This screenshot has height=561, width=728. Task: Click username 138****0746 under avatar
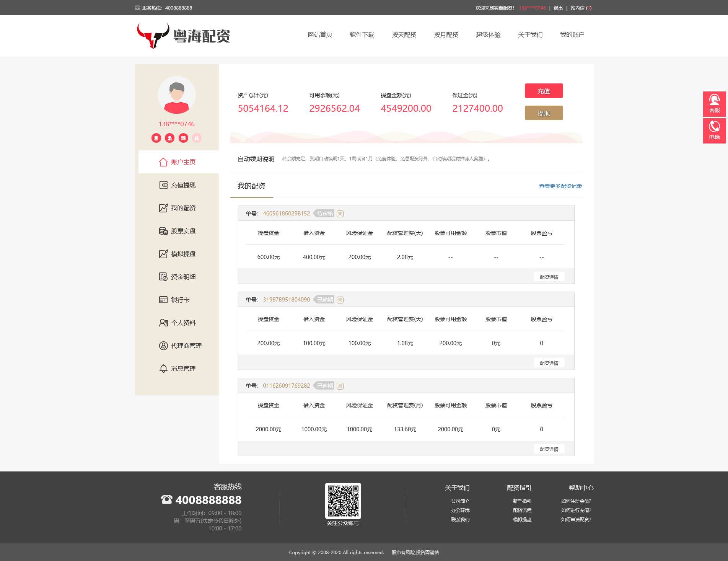[176, 124]
